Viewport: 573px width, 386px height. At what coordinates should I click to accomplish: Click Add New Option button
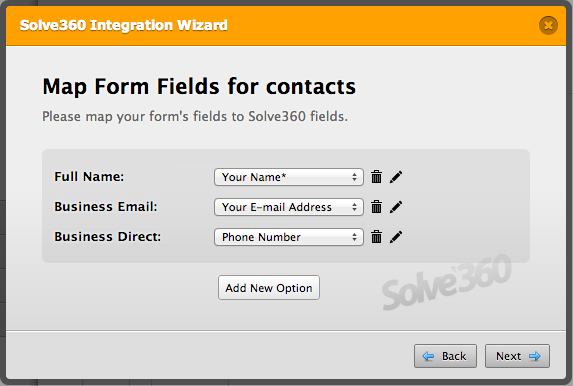(269, 288)
